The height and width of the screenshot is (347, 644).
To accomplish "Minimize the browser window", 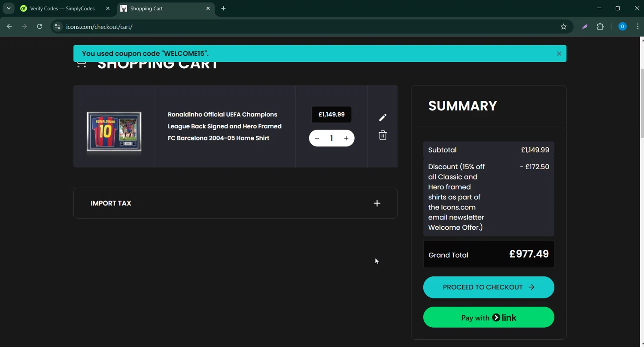I will [599, 8].
